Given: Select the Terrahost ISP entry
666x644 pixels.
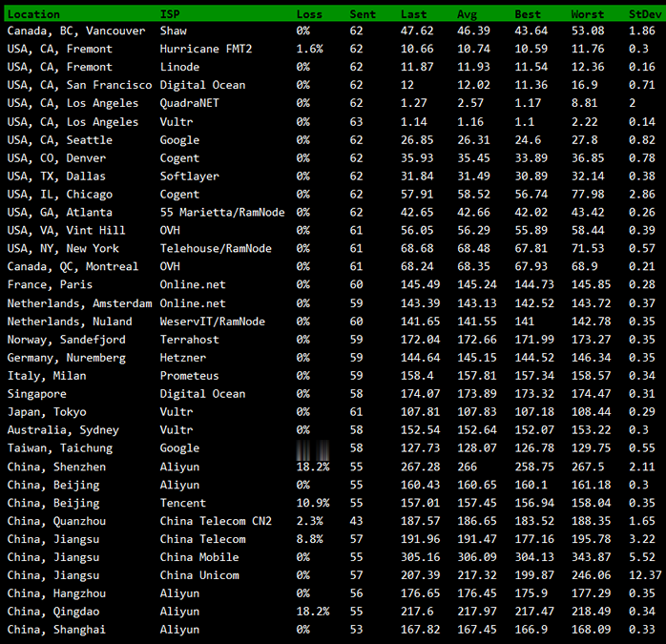Looking at the screenshot, I should (x=190, y=340).
